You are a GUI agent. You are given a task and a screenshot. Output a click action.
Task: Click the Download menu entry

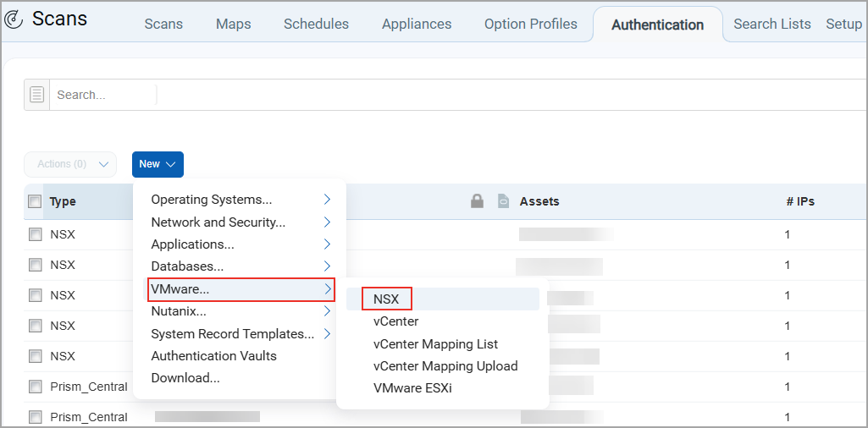(185, 378)
